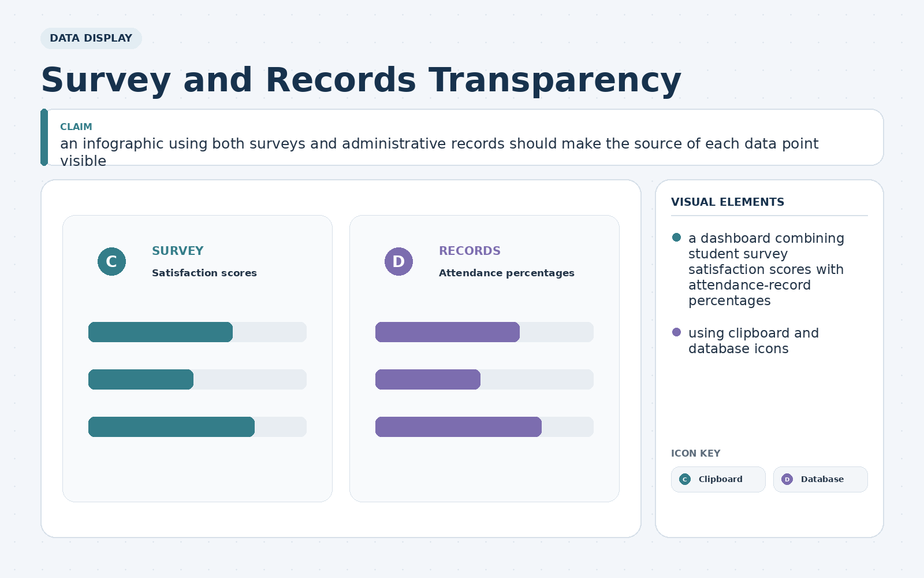Image resolution: width=924 pixels, height=578 pixels.
Task: Click the Clipboard label in the icon key
Action: (721, 479)
